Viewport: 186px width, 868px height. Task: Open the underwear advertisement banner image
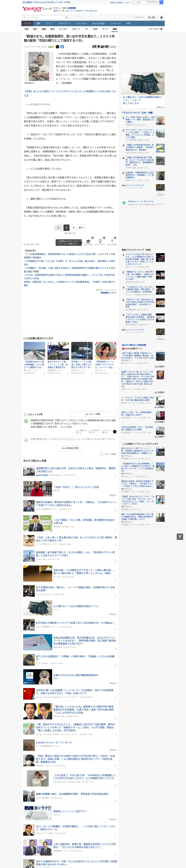click(x=143, y=84)
